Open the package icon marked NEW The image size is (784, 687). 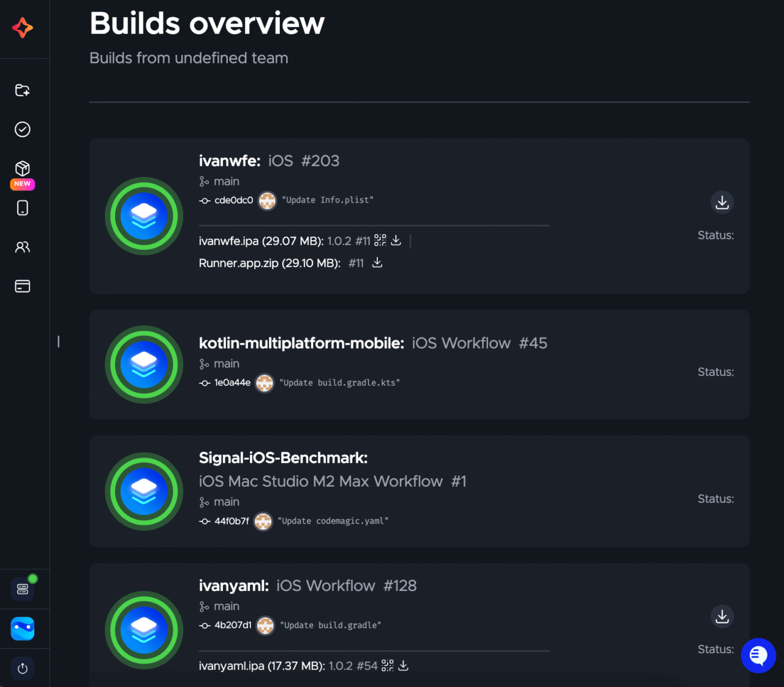pyautogui.click(x=23, y=169)
